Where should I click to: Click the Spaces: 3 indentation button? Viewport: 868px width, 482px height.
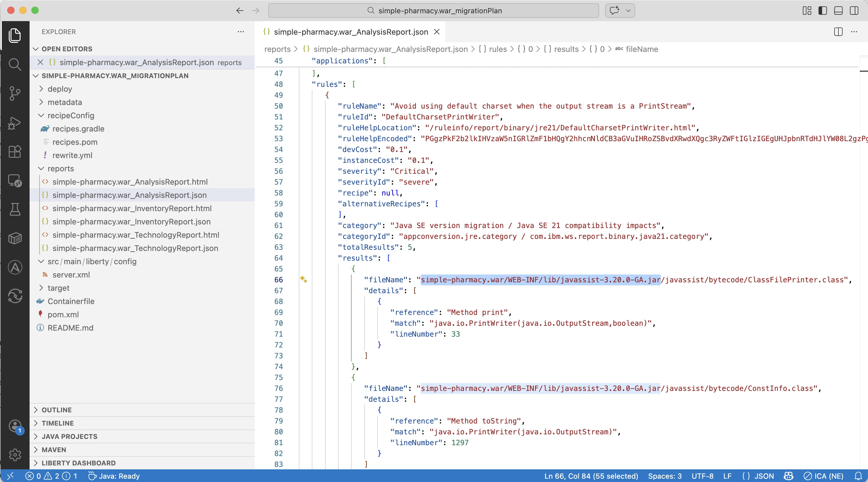click(x=665, y=476)
